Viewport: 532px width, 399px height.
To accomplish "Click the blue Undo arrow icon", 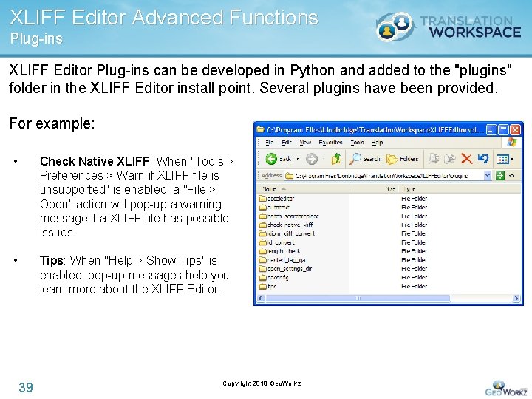I will (482, 158).
